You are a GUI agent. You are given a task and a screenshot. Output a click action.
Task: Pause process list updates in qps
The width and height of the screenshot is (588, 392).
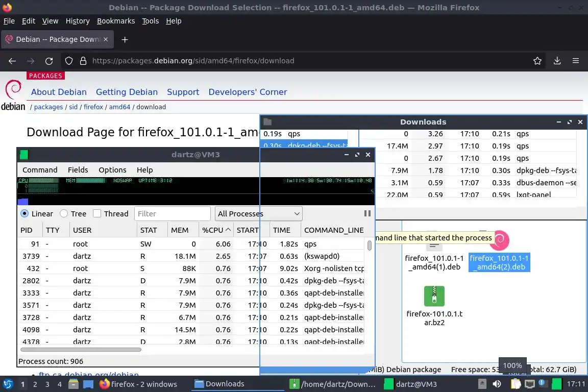[367, 213]
